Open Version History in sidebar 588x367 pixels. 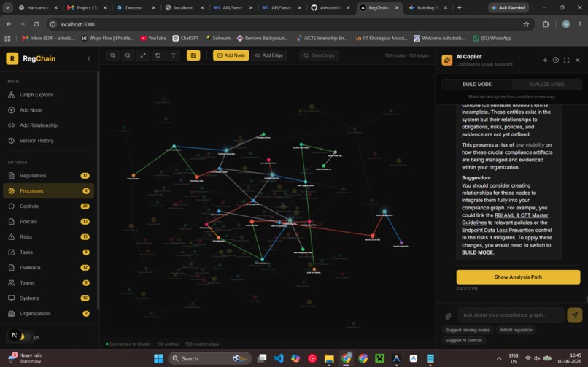[x=49, y=141]
